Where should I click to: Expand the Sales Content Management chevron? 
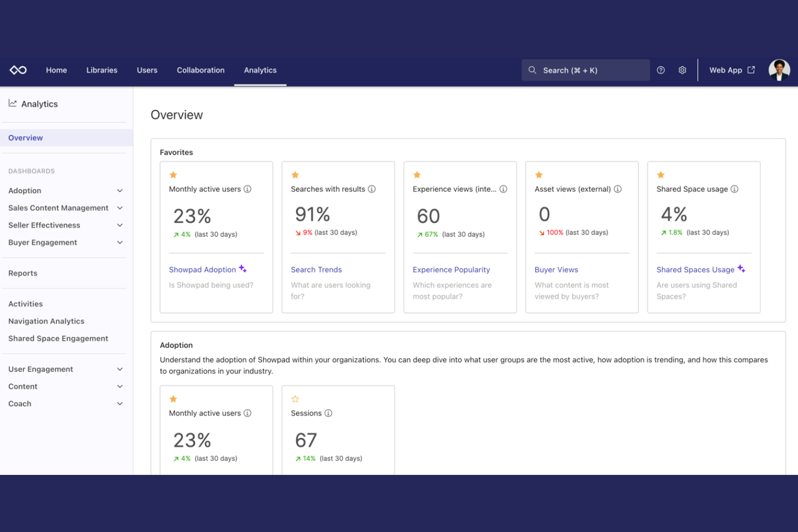pyautogui.click(x=120, y=208)
